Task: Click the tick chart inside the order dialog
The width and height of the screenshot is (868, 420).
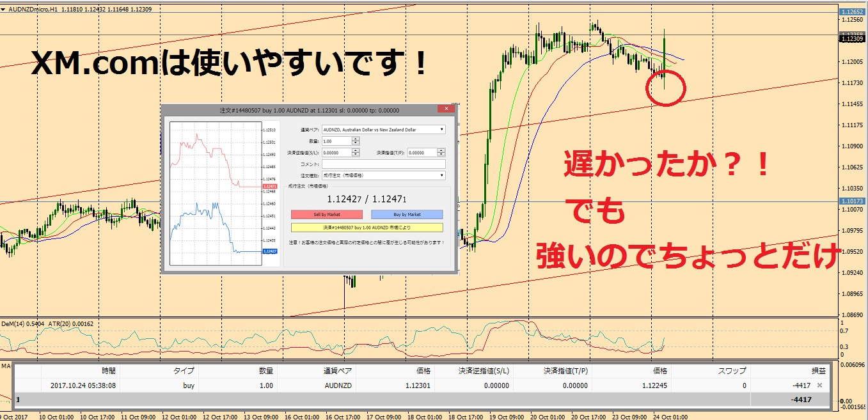Action: click(216, 193)
